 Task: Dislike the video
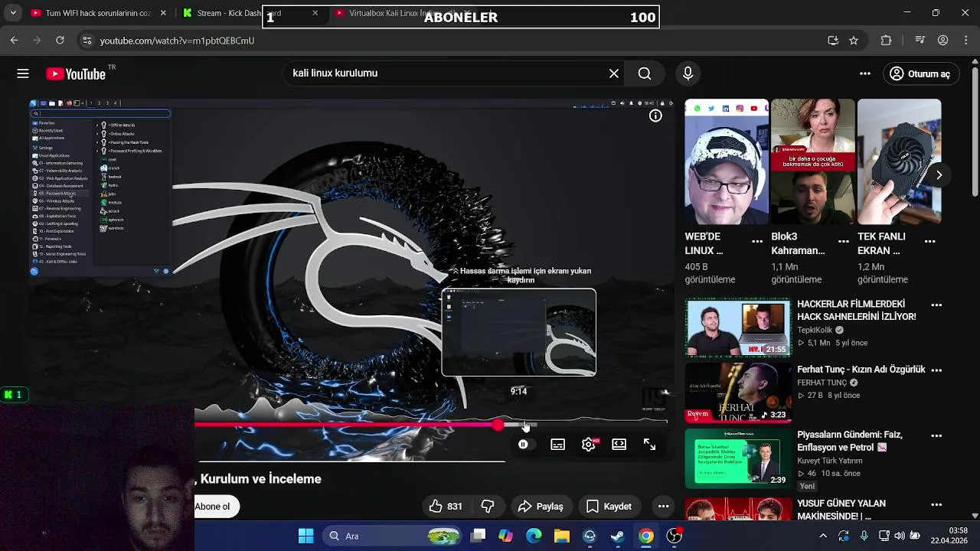click(x=488, y=507)
